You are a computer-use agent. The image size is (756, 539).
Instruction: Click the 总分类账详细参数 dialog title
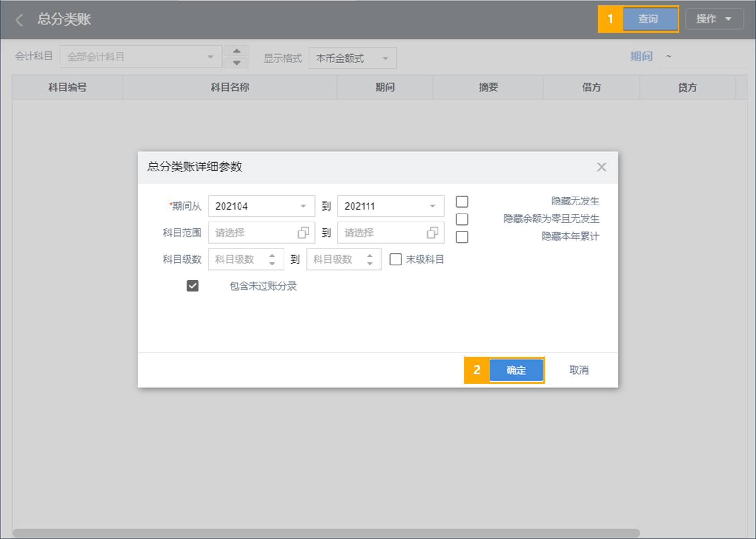[x=195, y=167]
